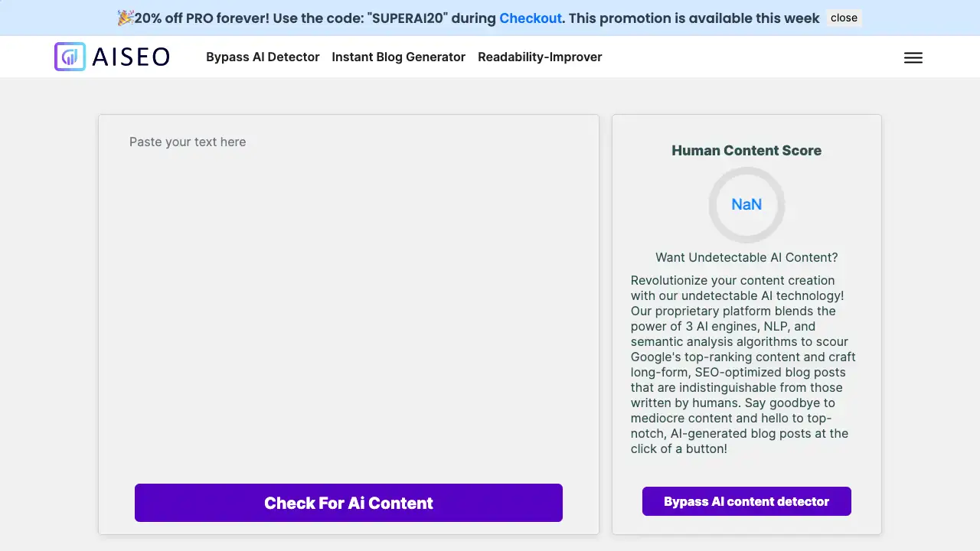980x551 pixels.
Task: Click the AISEO wordmark text
Action: 130,57
